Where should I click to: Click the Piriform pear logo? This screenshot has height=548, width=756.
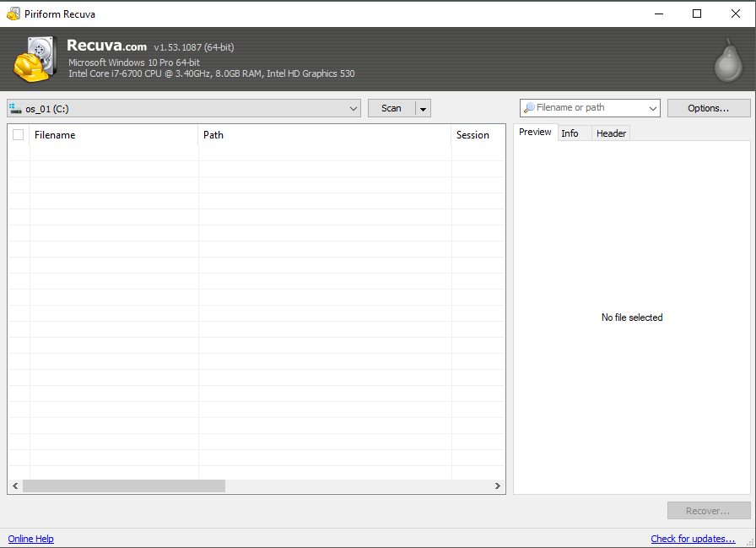click(727, 60)
